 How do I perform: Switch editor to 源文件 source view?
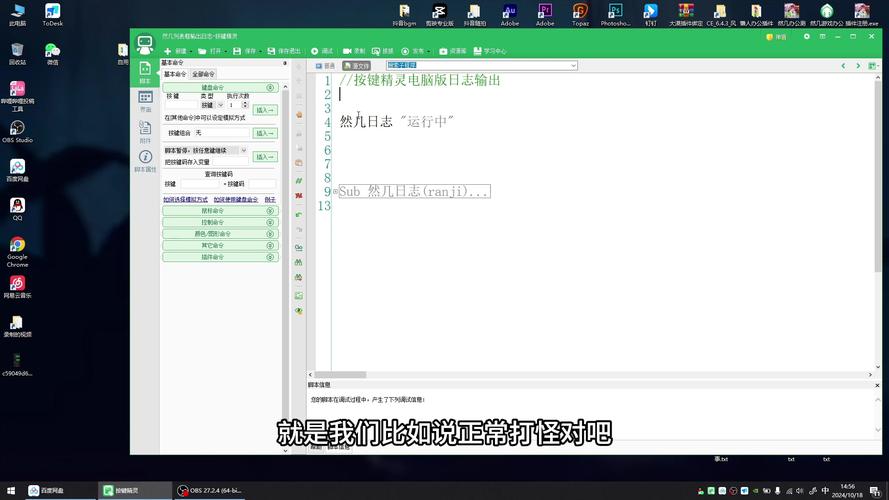[356, 66]
